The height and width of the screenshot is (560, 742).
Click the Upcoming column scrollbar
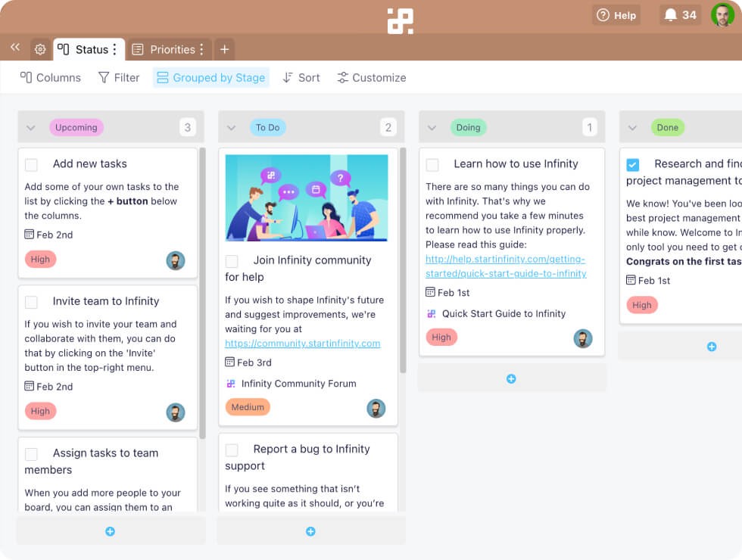pos(202,294)
